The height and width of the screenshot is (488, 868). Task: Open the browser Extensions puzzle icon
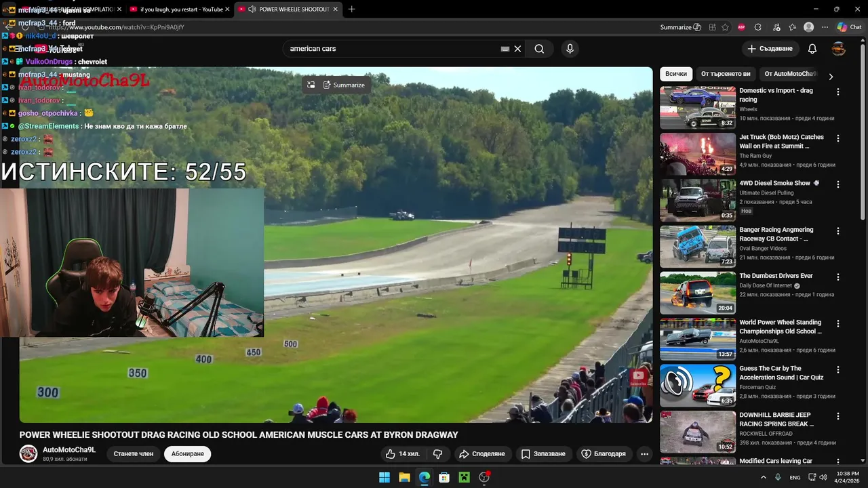click(758, 27)
